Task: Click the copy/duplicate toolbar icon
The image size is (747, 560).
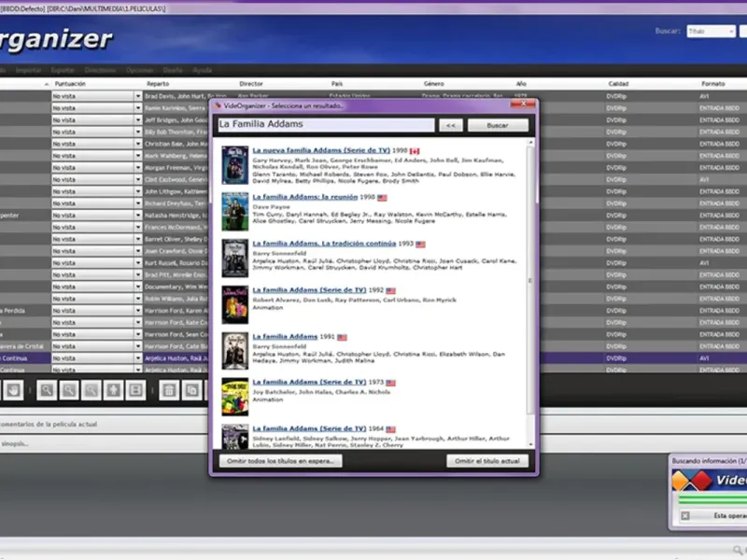Action: 191,390
